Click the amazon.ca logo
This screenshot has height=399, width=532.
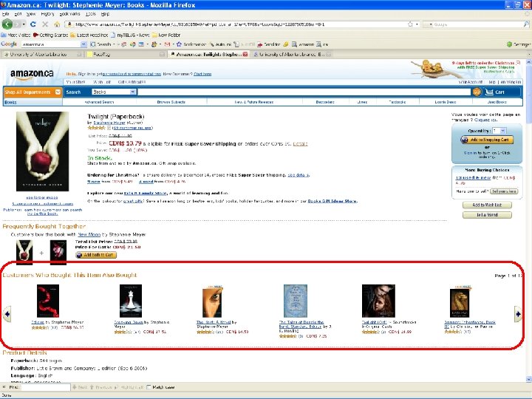pos(32,75)
